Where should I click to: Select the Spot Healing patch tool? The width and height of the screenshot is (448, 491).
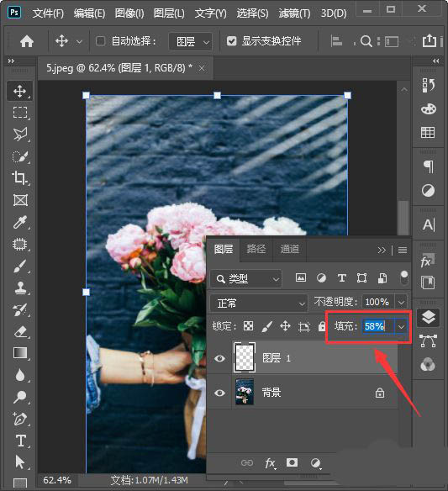click(x=20, y=244)
